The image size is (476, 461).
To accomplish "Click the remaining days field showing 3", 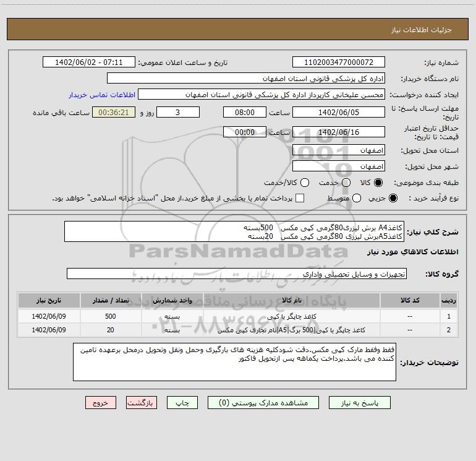I will pos(178,112).
